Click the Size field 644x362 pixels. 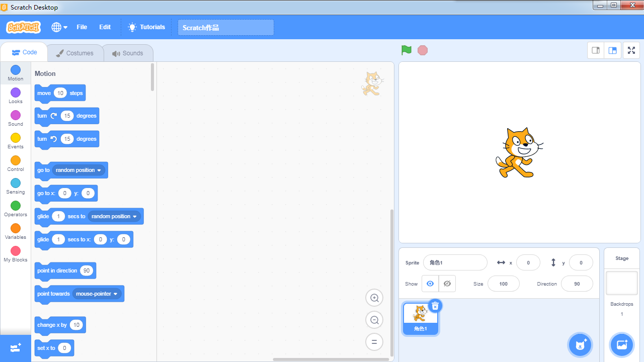504,284
